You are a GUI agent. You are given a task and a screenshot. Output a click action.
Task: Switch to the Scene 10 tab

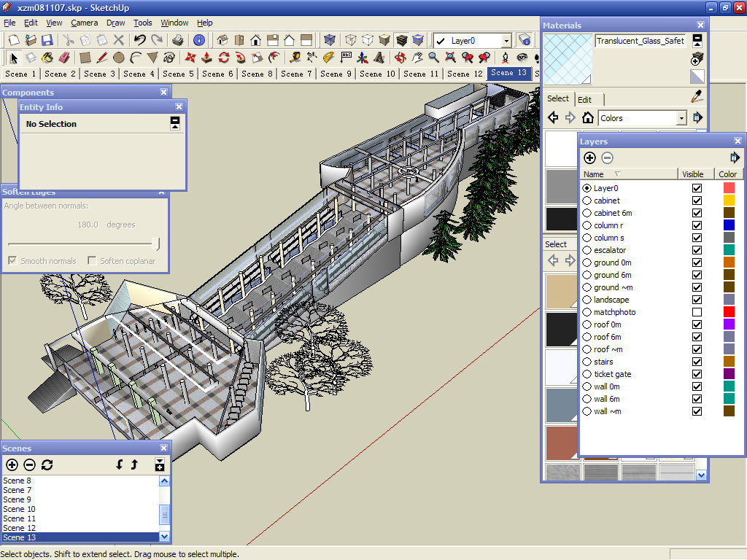377,74
